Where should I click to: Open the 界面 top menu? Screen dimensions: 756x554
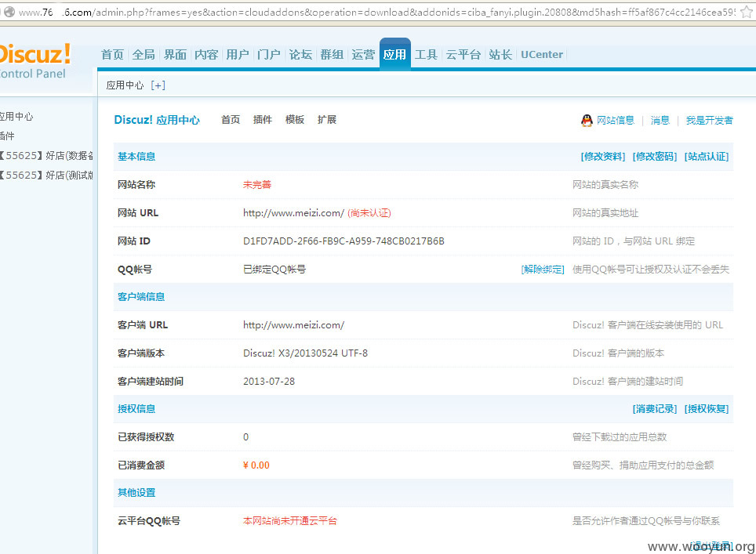point(175,54)
